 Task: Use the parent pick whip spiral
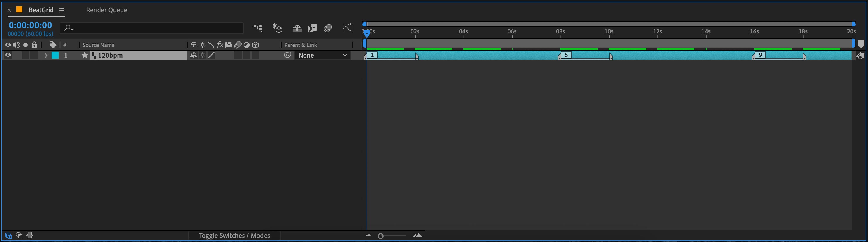(x=287, y=55)
